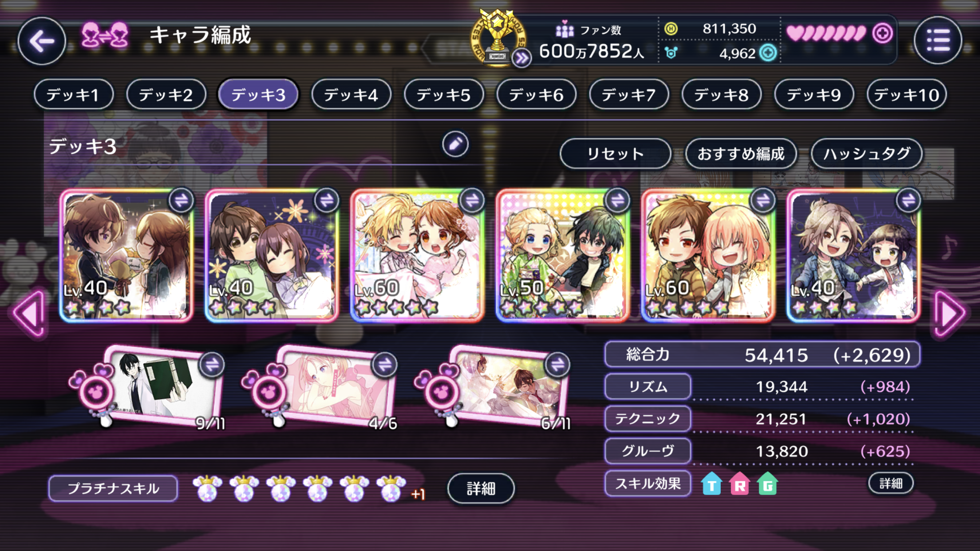
Task: Add hearts with the pink plus icon
Action: pyautogui.click(x=882, y=33)
